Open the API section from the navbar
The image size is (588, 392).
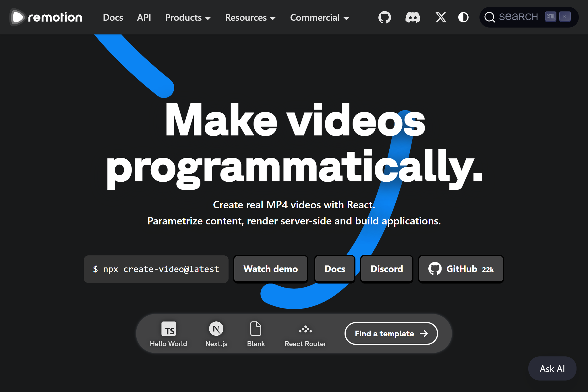144,18
